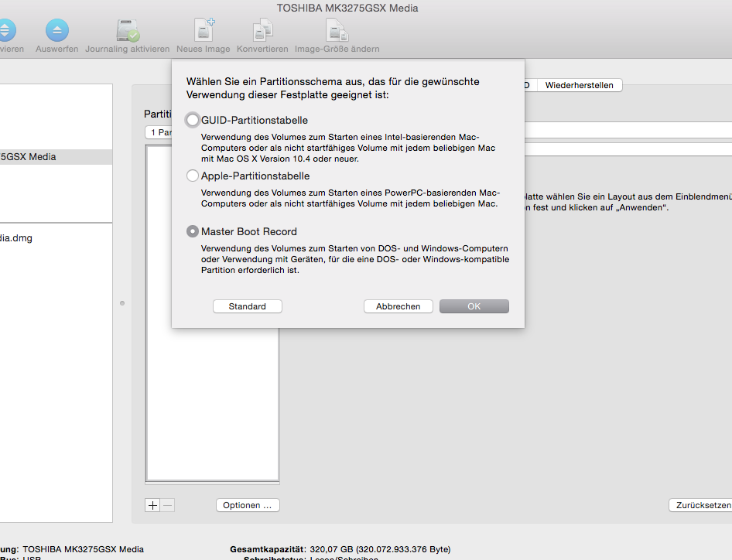This screenshot has height=560, width=732.
Task: Select 5GSX Media disk in sidebar
Action: point(56,157)
